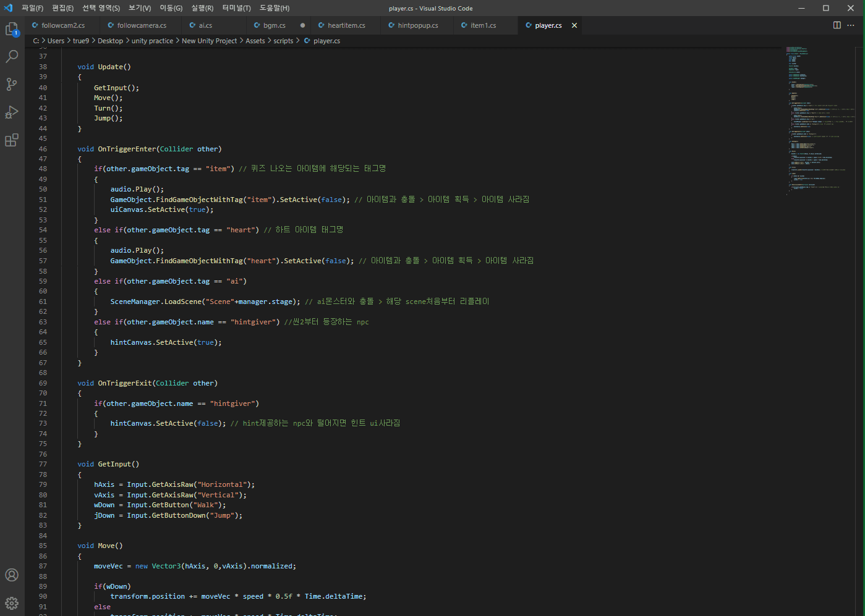Click line number 61 in the gutter
The width and height of the screenshot is (865, 616).
tap(43, 302)
